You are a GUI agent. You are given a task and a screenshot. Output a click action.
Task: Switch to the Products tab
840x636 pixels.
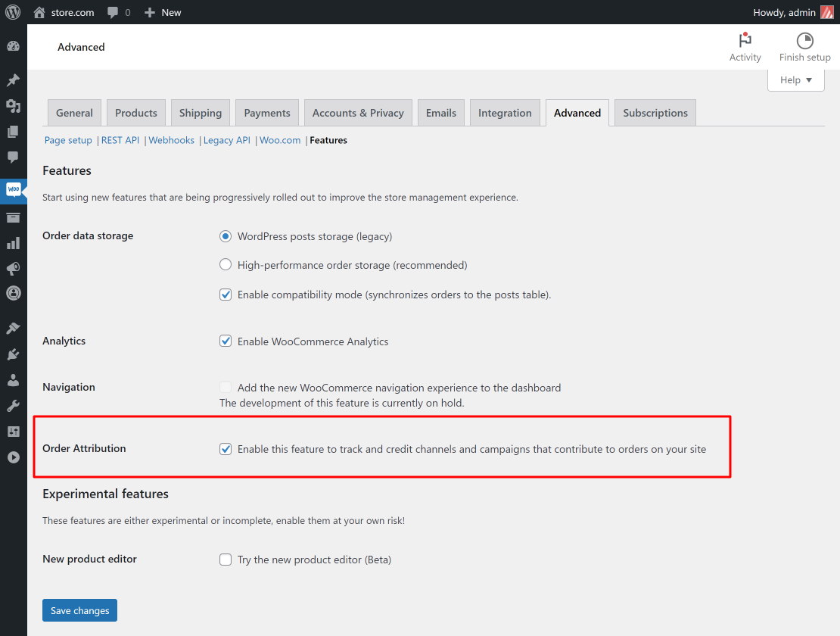pyautogui.click(x=136, y=113)
